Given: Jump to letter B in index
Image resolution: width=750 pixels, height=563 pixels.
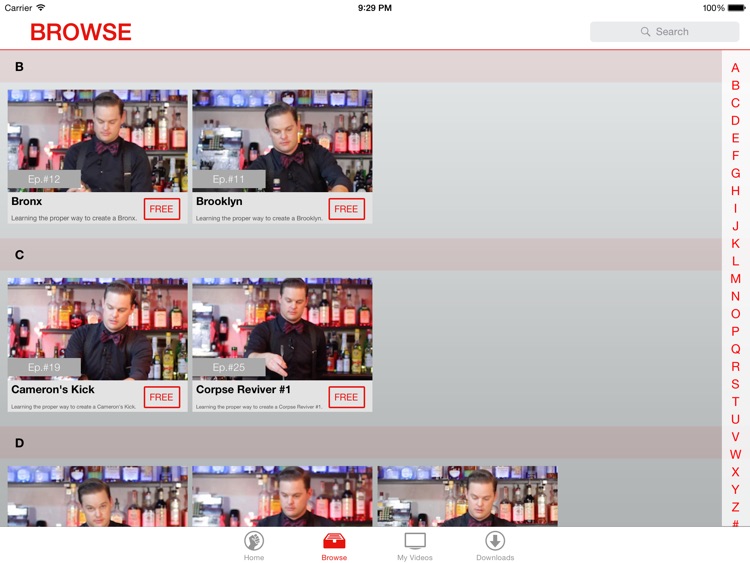Looking at the screenshot, I should [x=735, y=86].
